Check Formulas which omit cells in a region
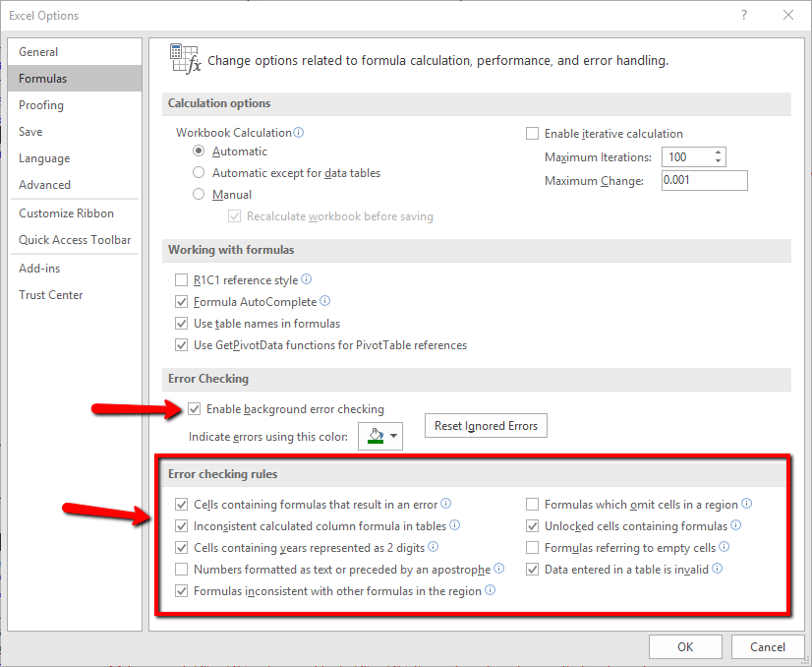This screenshot has height=667, width=812. (532, 505)
